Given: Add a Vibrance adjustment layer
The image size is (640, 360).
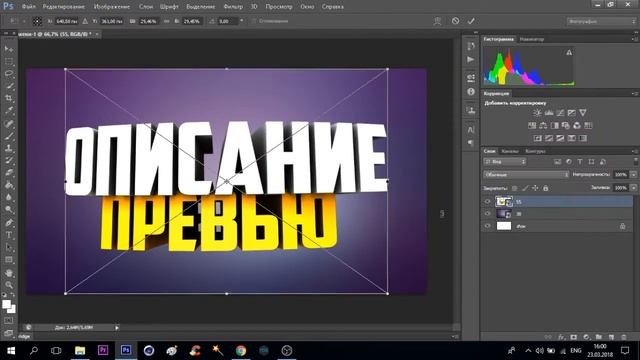Looking at the screenshot, I should 583,113.
